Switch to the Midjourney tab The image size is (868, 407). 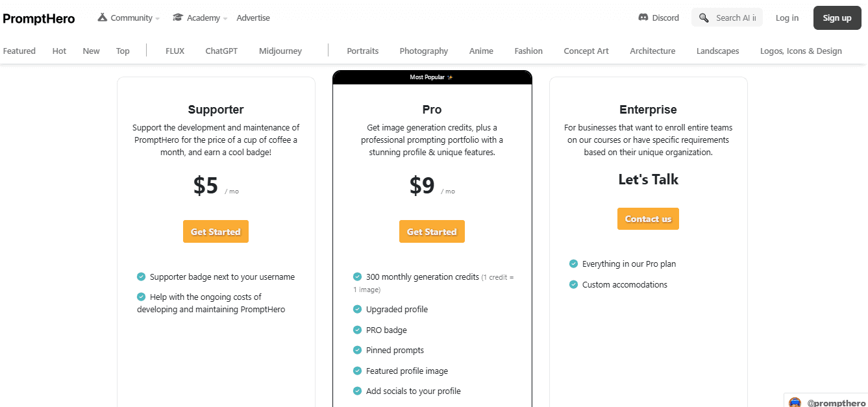280,51
